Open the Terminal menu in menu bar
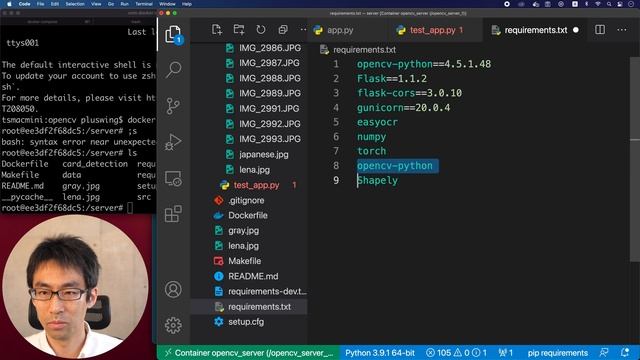 [144, 4]
